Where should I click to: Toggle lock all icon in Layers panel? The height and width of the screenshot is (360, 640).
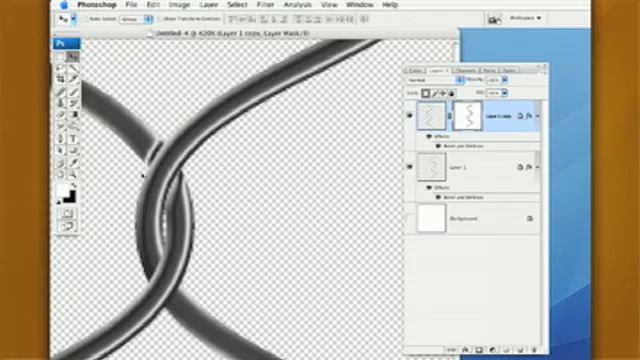451,93
